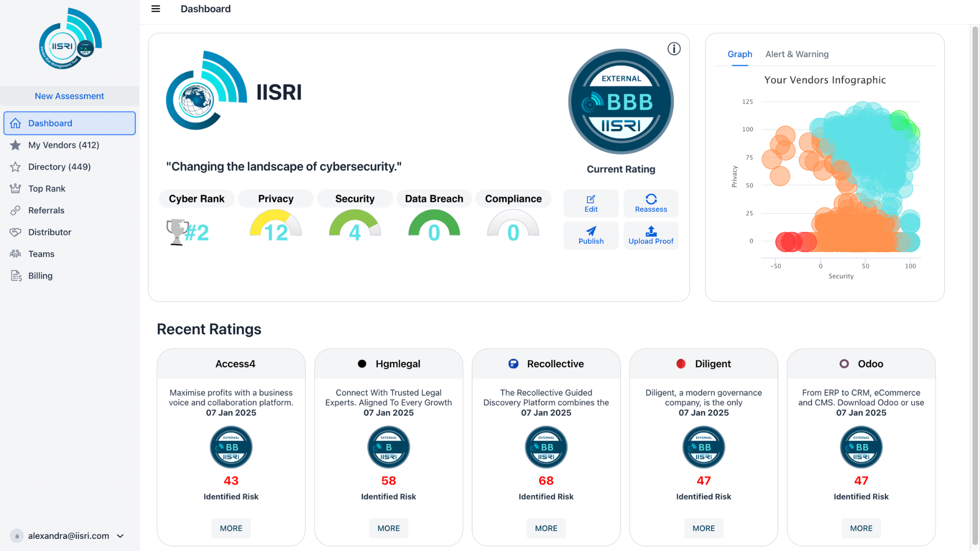Viewport: 980px width, 551px height.
Task: Click the IISRI globe company logo
Action: (207, 90)
